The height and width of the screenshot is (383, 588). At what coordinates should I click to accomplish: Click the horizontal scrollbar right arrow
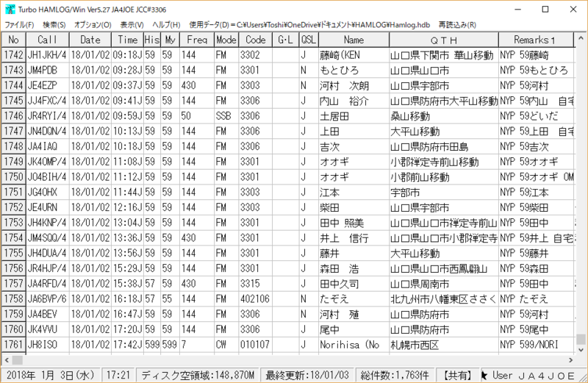click(571, 360)
